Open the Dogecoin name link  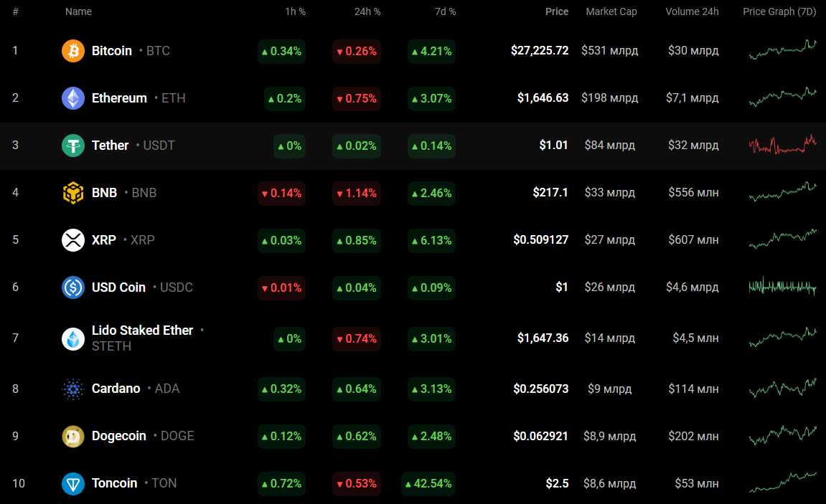click(119, 436)
